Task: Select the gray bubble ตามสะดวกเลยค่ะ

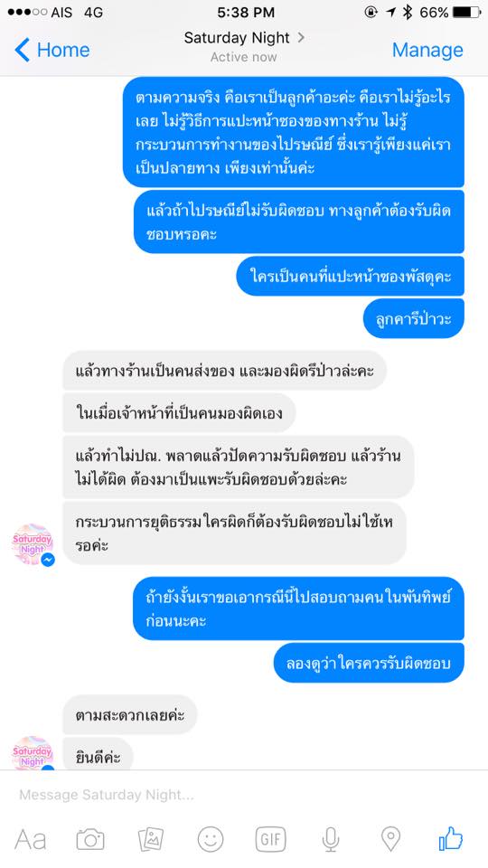Action: pyautogui.click(x=130, y=714)
